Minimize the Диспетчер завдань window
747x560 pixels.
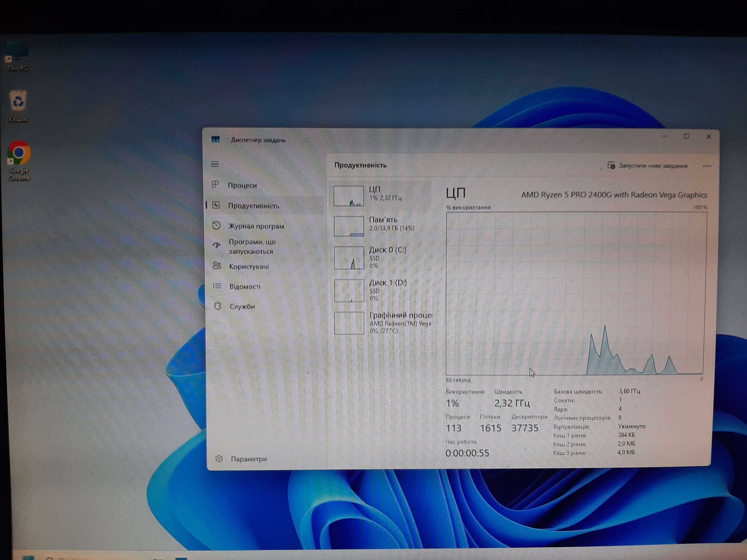click(664, 136)
